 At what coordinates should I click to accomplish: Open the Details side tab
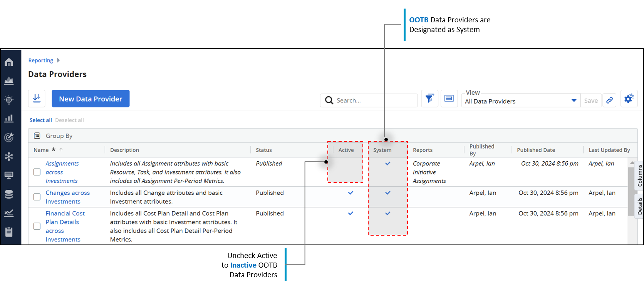point(639,206)
